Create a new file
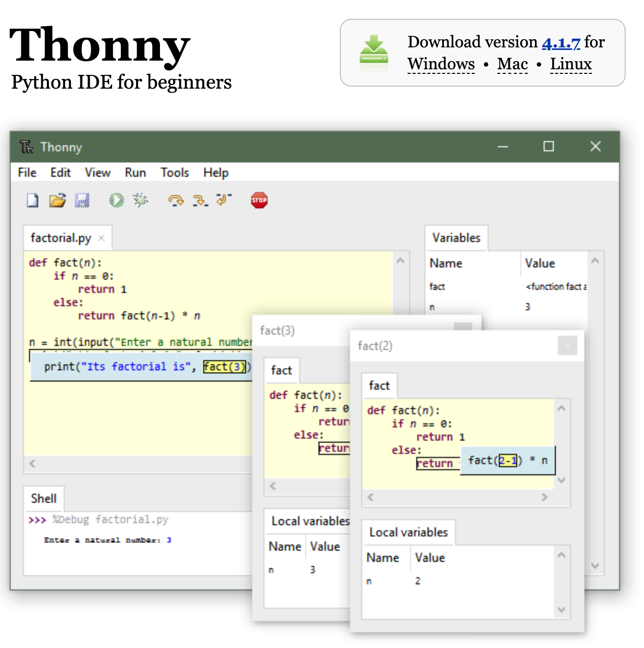644x648 pixels. pos(32,200)
